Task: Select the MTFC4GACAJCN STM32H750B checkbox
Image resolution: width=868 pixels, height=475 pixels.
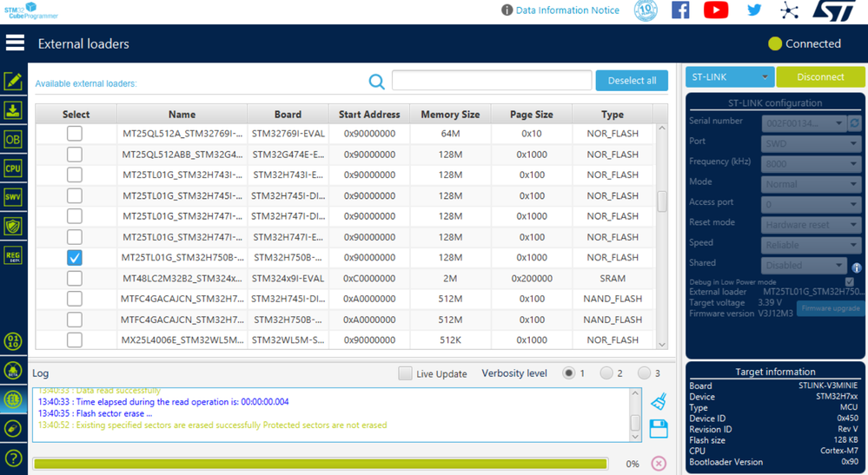Action: [75, 320]
